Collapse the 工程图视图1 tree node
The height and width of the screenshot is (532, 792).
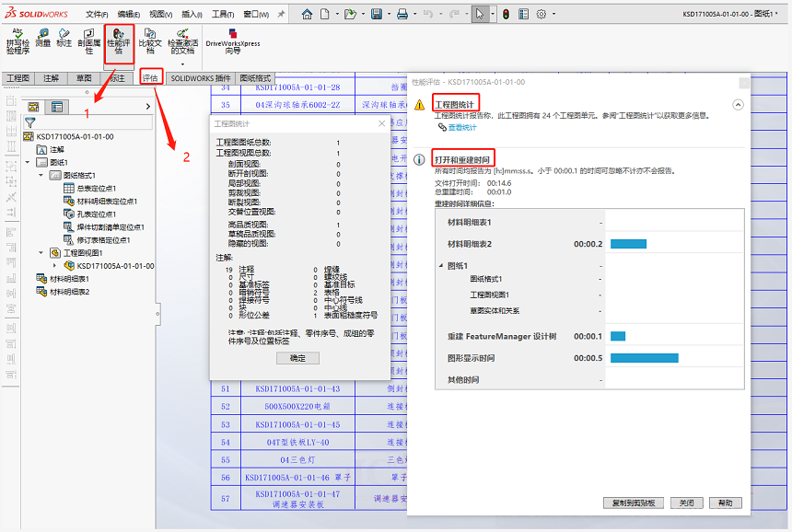pyautogui.click(x=41, y=252)
